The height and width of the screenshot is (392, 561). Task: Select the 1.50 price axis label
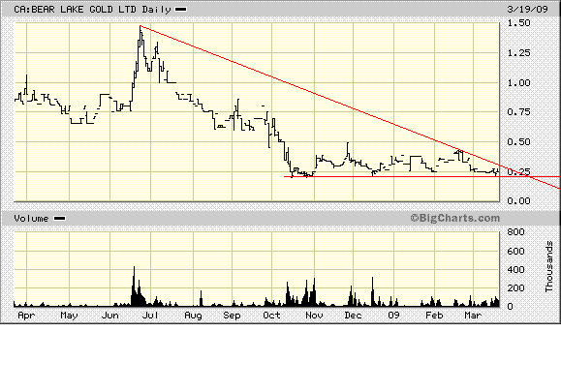click(x=518, y=23)
